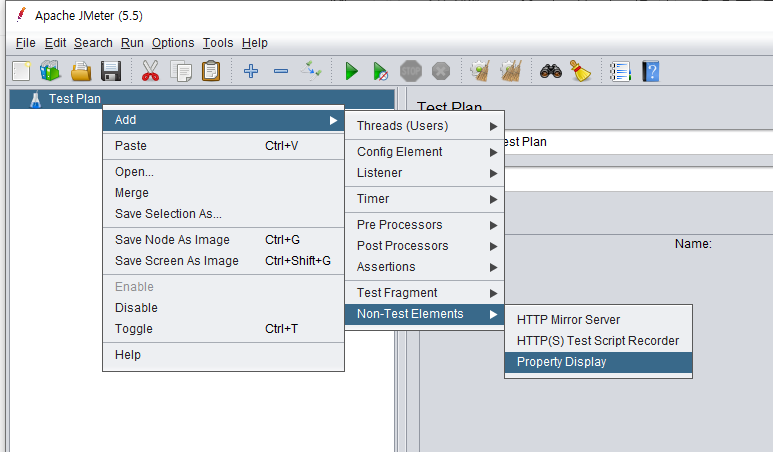Click the Help question mark icon
Image resolution: width=773 pixels, height=452 pixels.
tap(651, 71)
